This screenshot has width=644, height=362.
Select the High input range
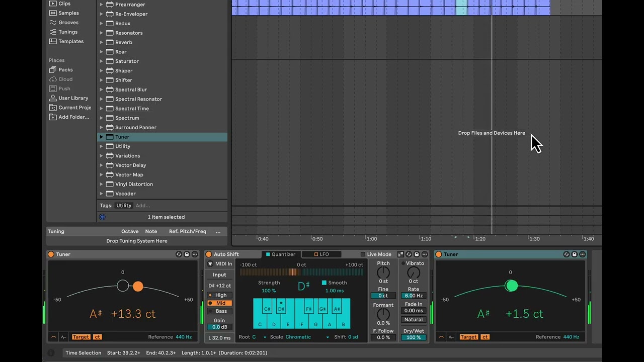[219, 295]
